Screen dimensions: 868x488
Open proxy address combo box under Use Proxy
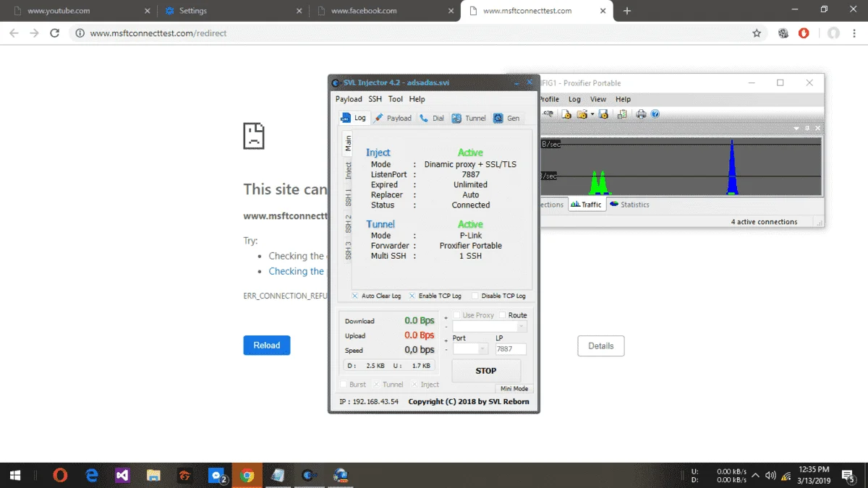(x=490, y=327)
